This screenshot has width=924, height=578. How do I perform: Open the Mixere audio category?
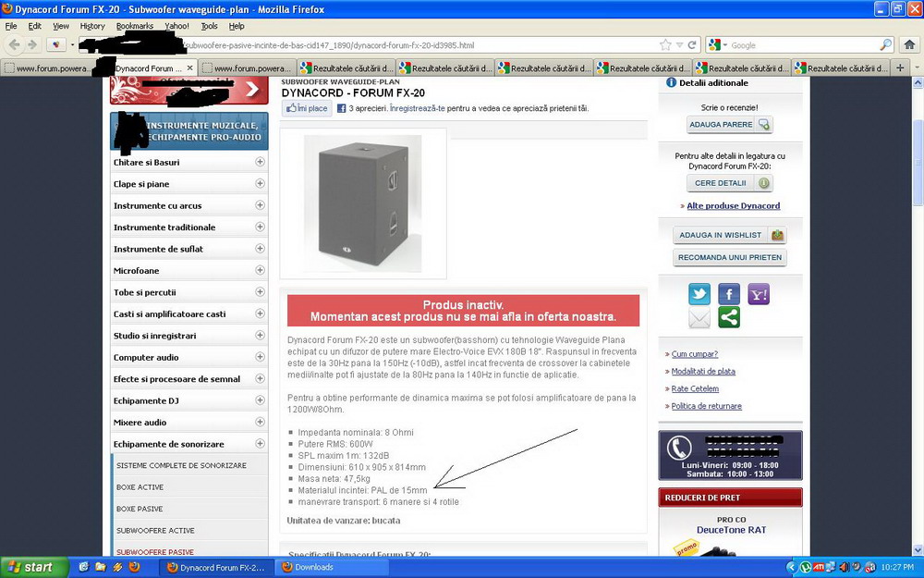coord(140,423)
